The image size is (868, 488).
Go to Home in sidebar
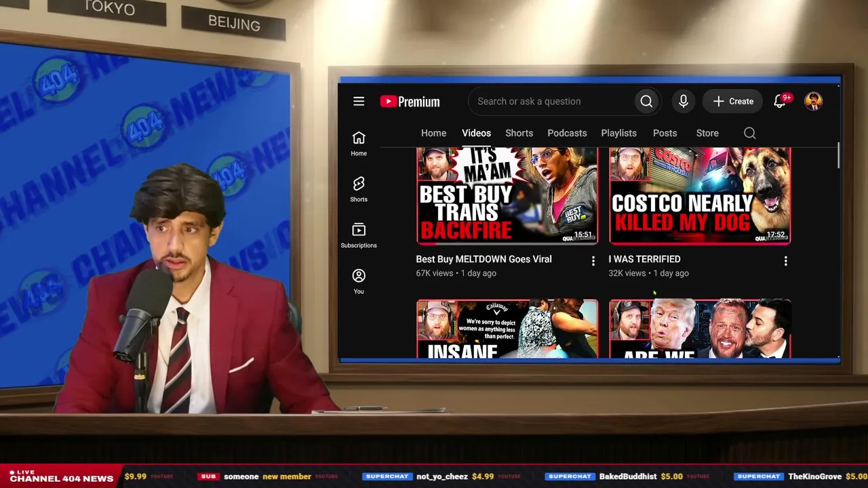tap(359, 144)
